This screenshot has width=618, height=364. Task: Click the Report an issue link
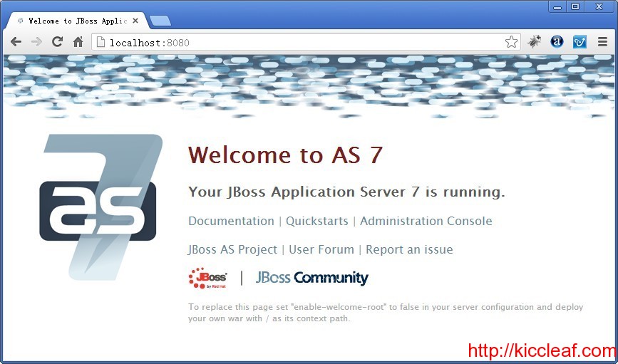(409, 250)
